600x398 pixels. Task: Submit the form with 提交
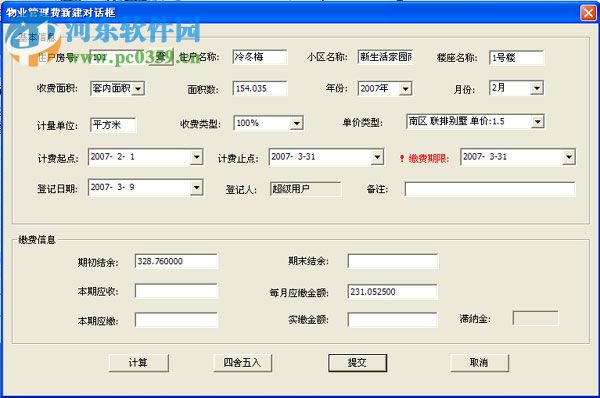tap(357, 362)
